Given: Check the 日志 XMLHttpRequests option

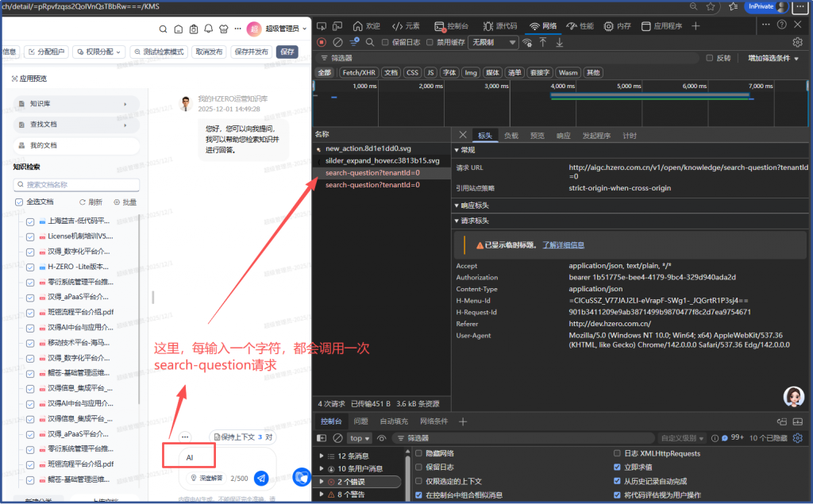Looking at the screenshot, I should pyautogui.click(x=618, y=453).
